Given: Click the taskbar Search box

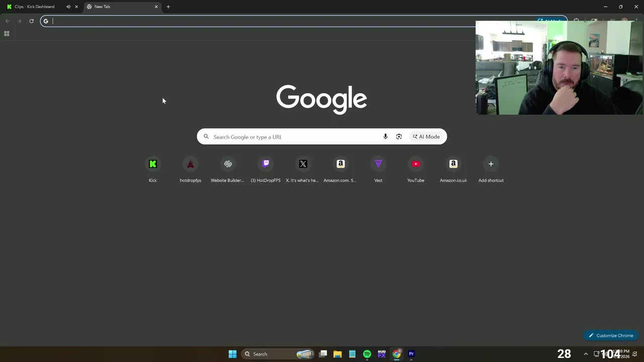Looking at the screenshot, I should (x=278, y=354).
